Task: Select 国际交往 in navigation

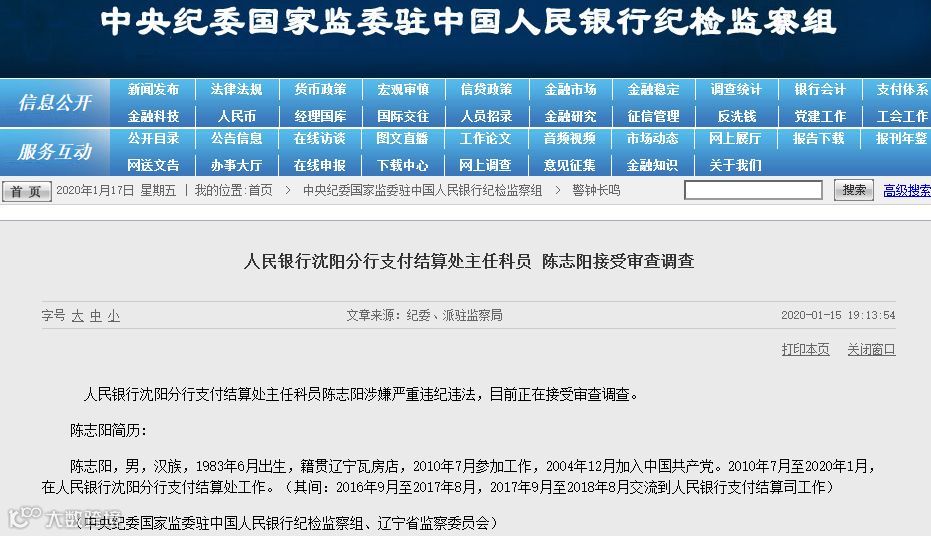Action: 403,116
